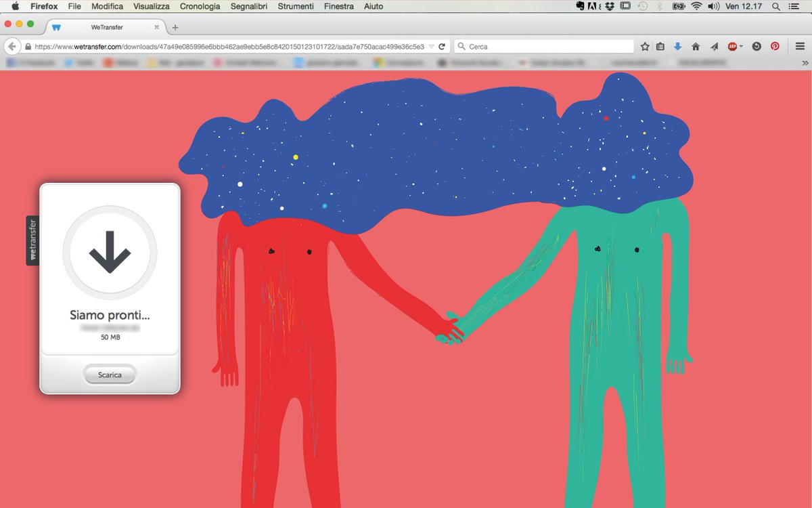
Task: Go to the Firefox home page icon
Action: (696, 47)
